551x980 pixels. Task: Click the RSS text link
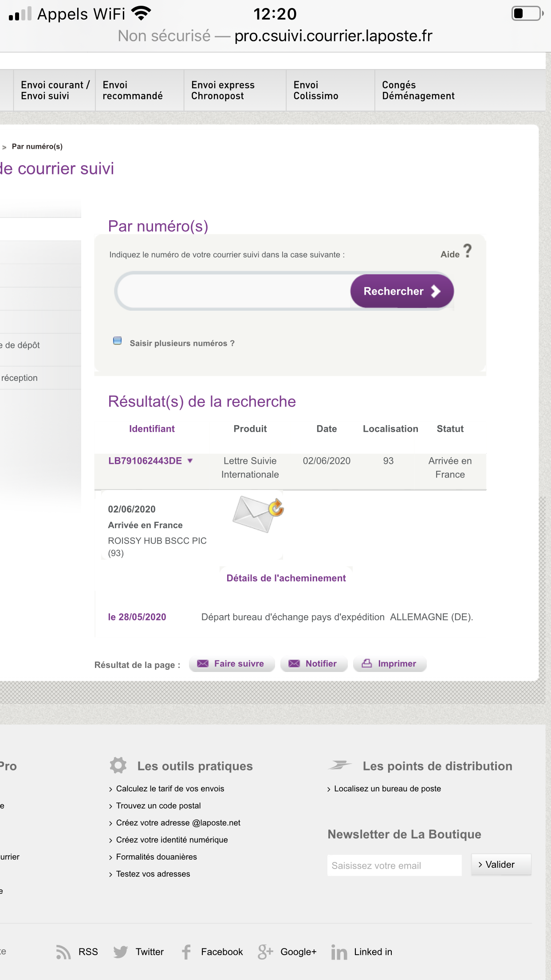pyautogui.click(x=88, y=952)
